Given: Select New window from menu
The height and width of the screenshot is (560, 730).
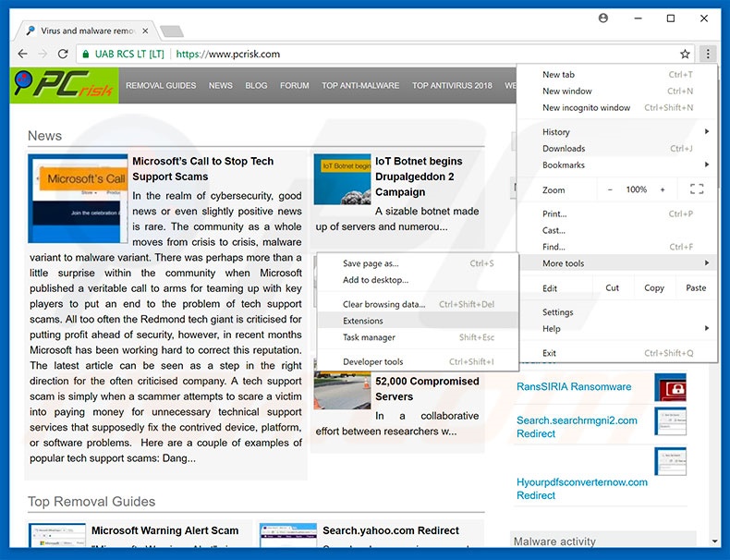Looking at the screenshot, I should 617,91.
